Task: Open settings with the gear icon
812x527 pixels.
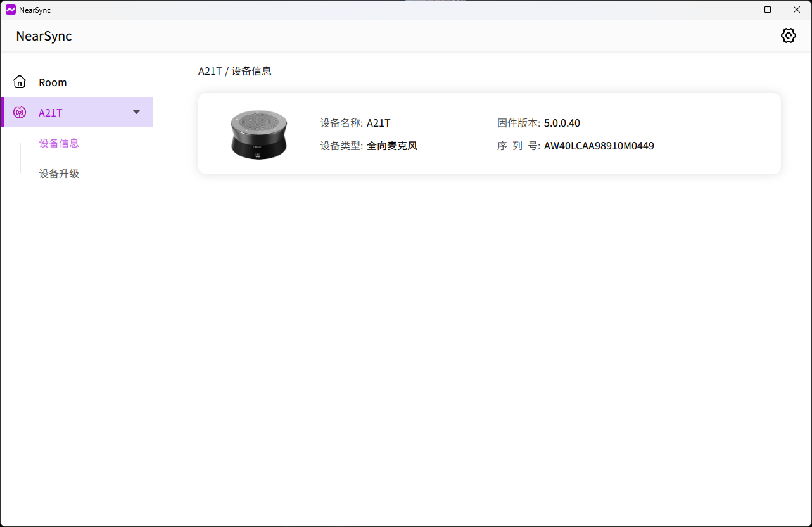Action: coord(788,35)
